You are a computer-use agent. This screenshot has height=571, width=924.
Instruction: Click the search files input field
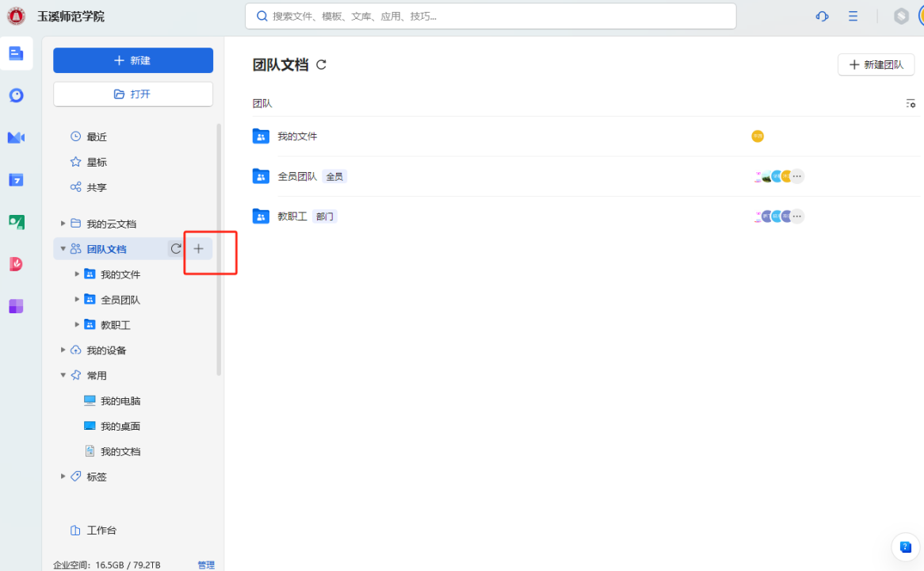pyautogui.click(x=490, y=17)
